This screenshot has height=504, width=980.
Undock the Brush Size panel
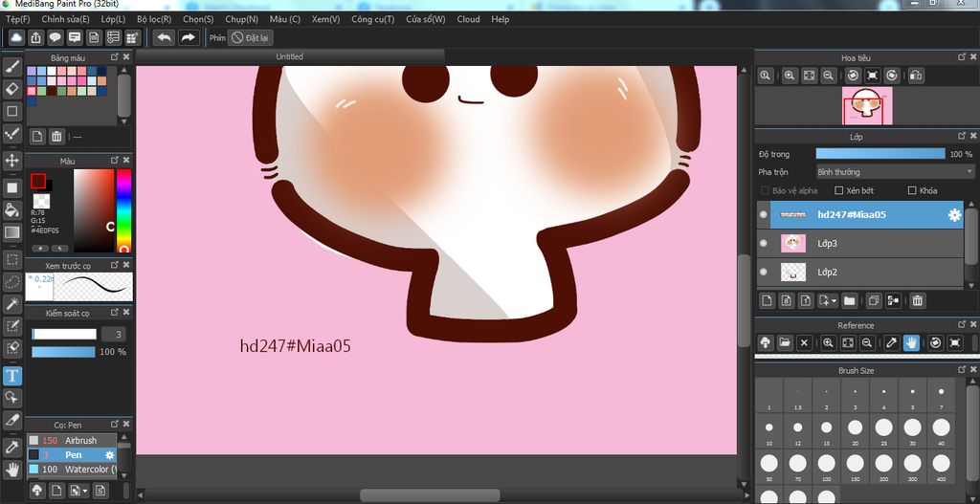(x=962, y=370)
